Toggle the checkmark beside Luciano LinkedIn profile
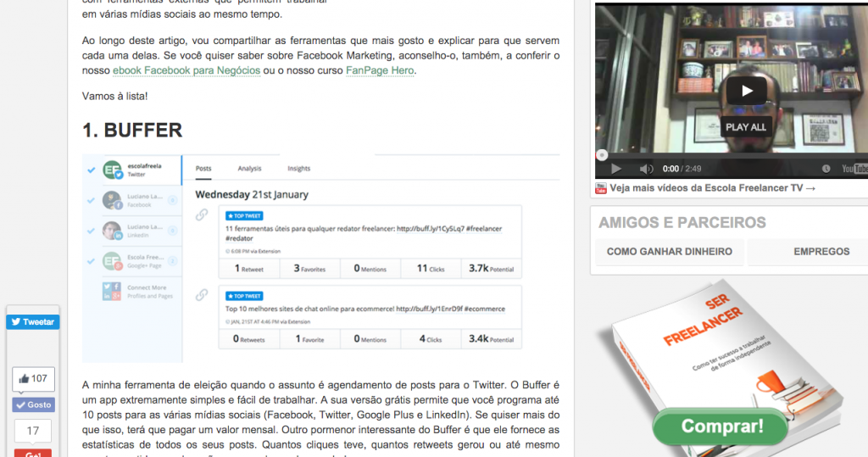Image resolution: width=868 pixels, height=457 pixels. coord(92,231)
